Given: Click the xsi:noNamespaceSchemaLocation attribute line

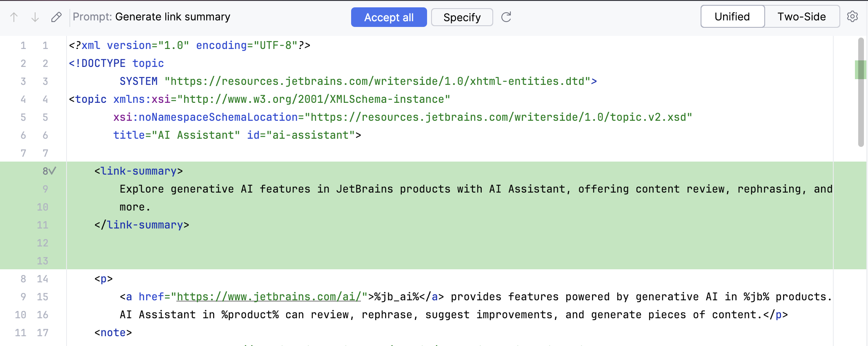Looking at the screenshot, I should 403,117.
